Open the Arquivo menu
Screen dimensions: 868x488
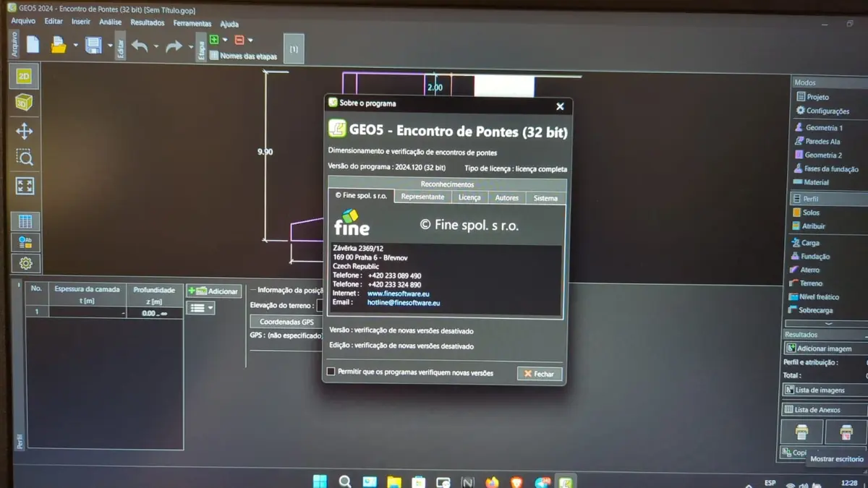(23, 22)
